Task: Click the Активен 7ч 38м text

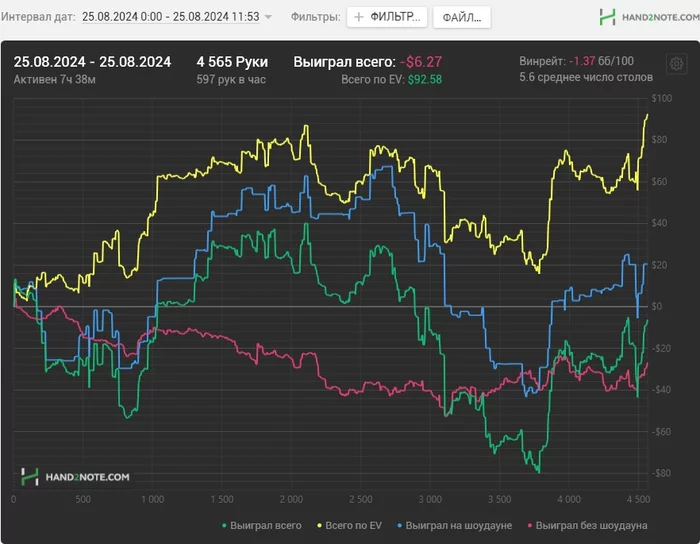Action: click(x=54, y=79)
